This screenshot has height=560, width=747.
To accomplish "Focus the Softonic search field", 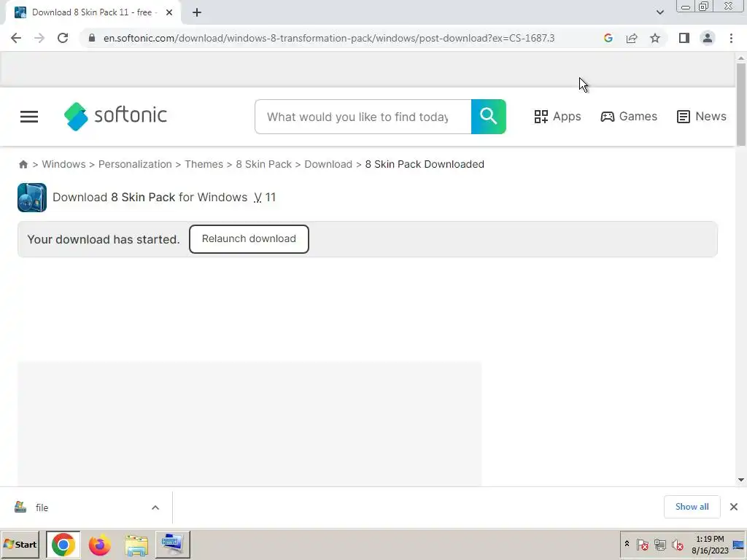I will click(x=363, y=117).
